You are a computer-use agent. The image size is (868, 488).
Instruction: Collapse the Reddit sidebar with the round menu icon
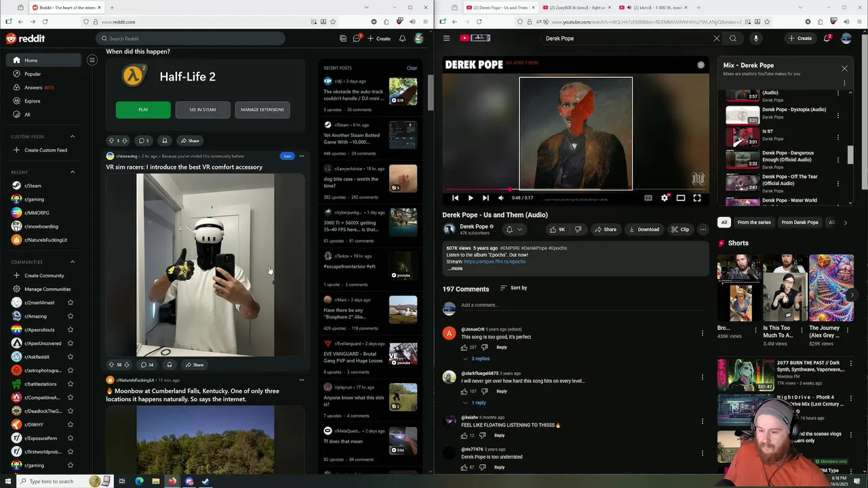point(92,60)
